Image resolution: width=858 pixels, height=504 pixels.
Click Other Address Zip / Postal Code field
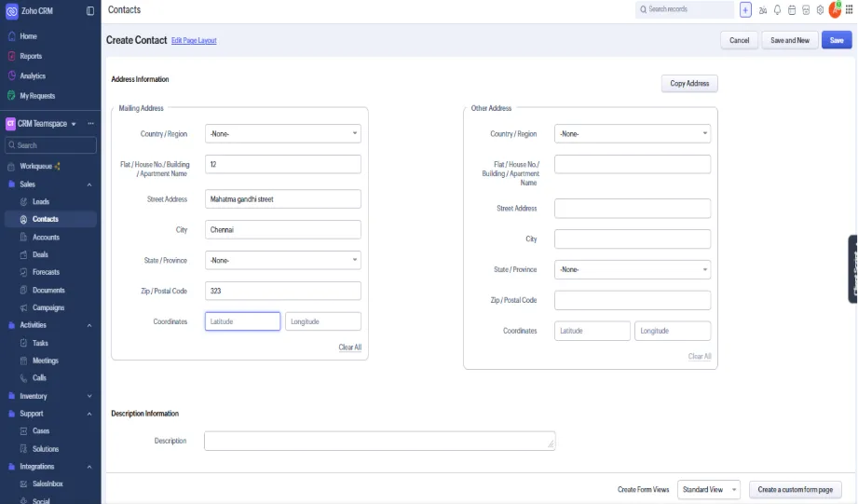pyautogui.click(x=633, y=300)
